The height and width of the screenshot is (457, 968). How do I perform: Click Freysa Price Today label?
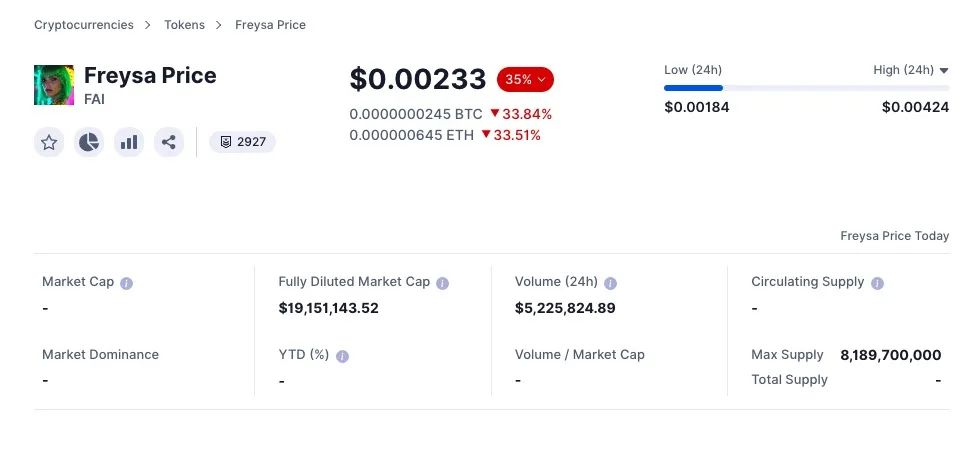click(x=894, y=236)
